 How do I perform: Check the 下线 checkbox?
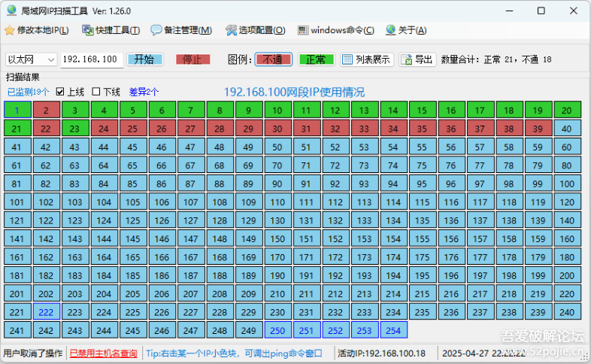pos(96,92)
